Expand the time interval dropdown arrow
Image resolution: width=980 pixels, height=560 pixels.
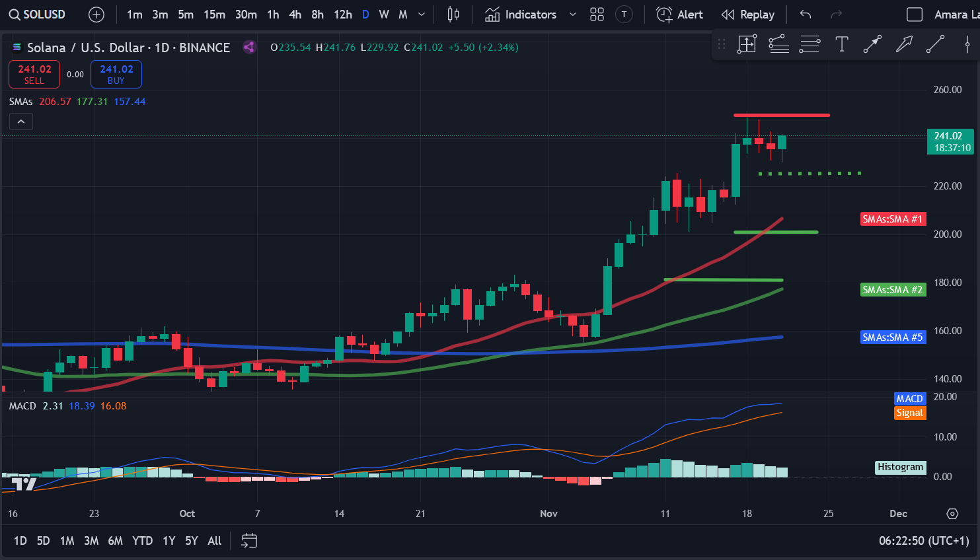coord(422,15)
